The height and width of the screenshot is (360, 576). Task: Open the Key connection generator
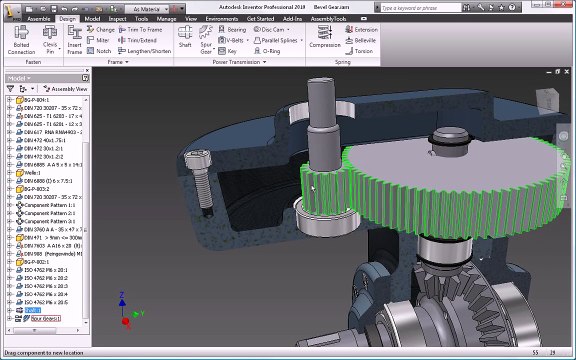(227, 51)
